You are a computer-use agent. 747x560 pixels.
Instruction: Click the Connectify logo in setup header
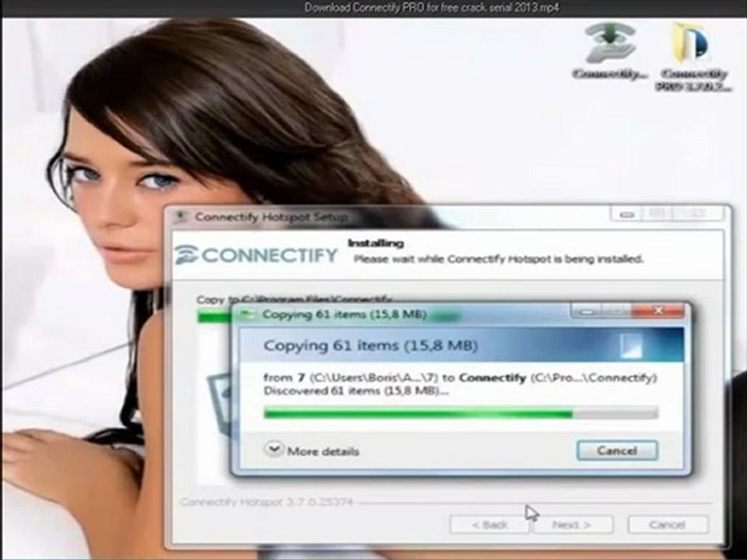click(x=256, y=255)
